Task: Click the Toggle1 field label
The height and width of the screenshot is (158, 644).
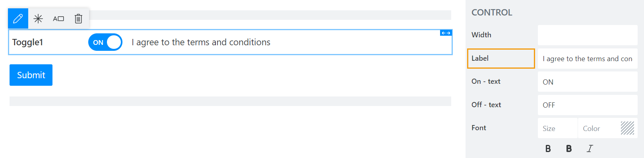Action: [28, 42]
